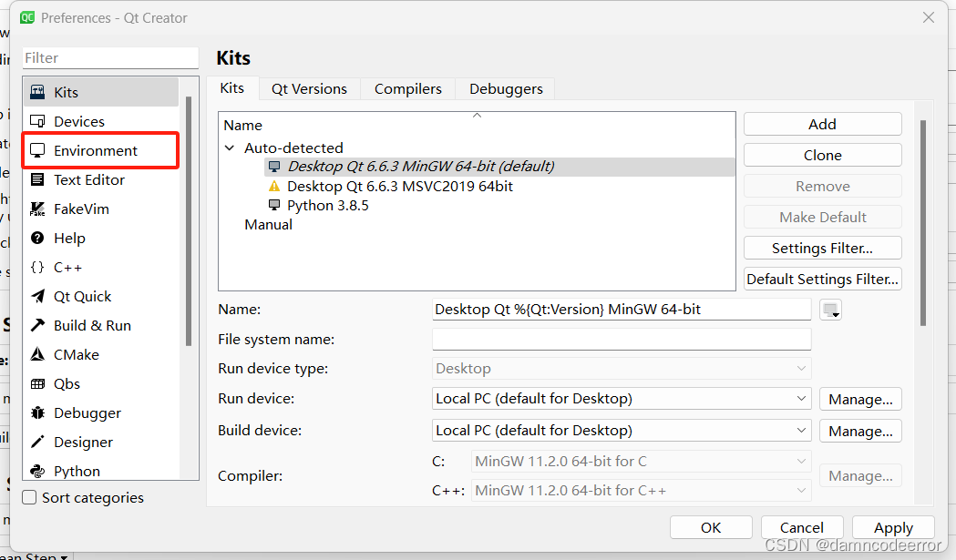The height and width of the screenshot is (560, 956).
Task: Enable the Sort categories checkbox
Action: (30, 498)
